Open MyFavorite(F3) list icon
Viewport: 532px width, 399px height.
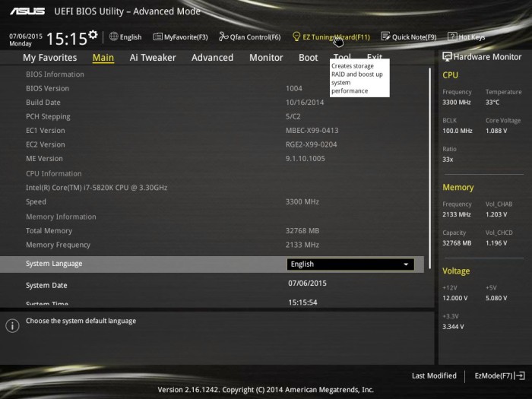pyautogui.click(x=157, y=36)
